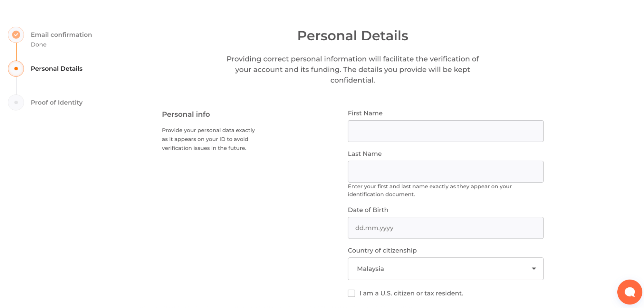Screen dimensions: 644x308
Task: Click the Last Name field label
Action: click(x=365, y=154)
